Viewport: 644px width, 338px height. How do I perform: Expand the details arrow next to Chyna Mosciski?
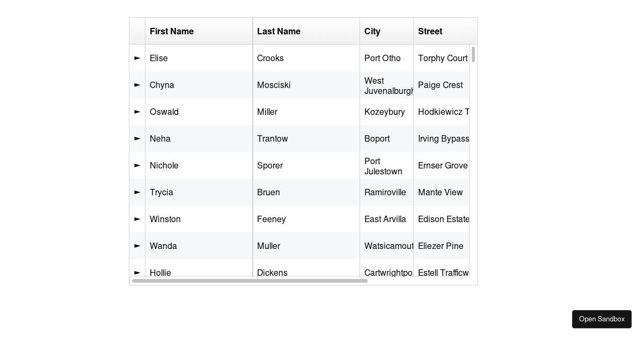137,85
